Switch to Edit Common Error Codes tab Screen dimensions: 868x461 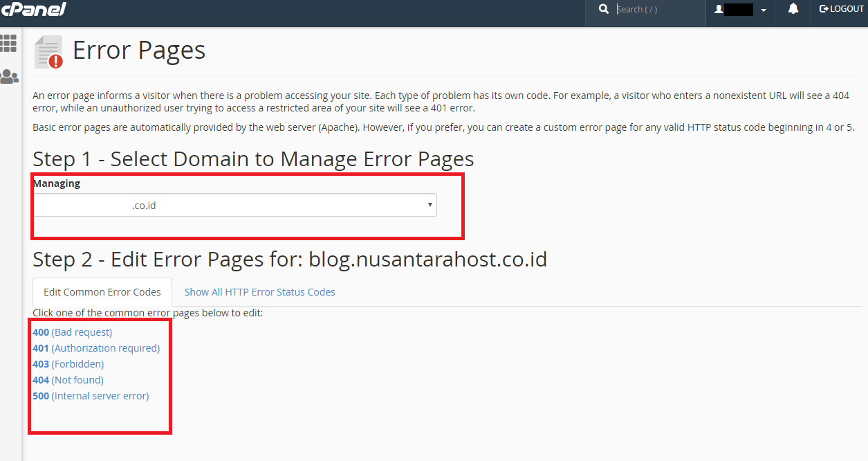pyautogui.click(x=102, y=292)
